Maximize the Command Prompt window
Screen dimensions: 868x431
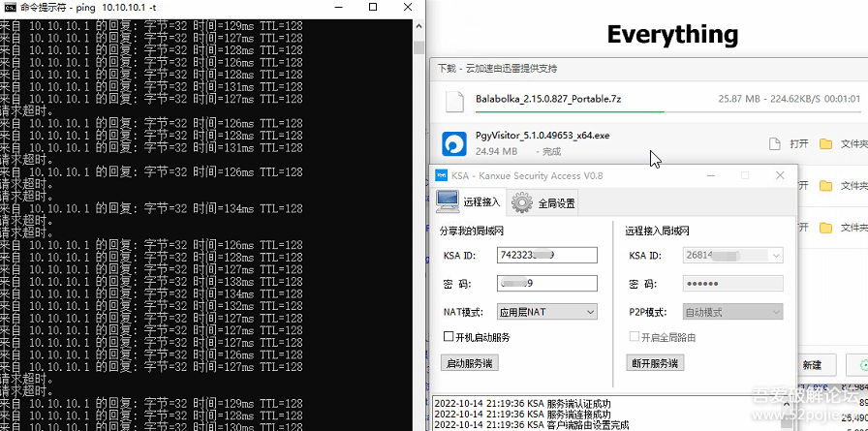point(373,7)
